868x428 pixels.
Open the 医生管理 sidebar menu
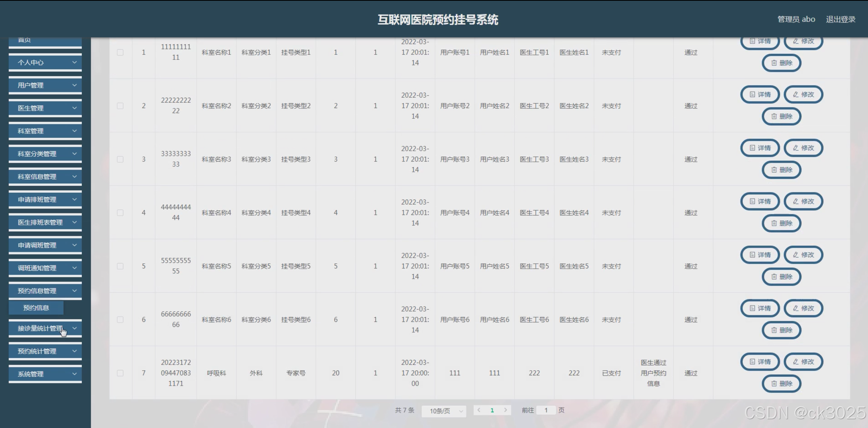(x=45, y=108)
